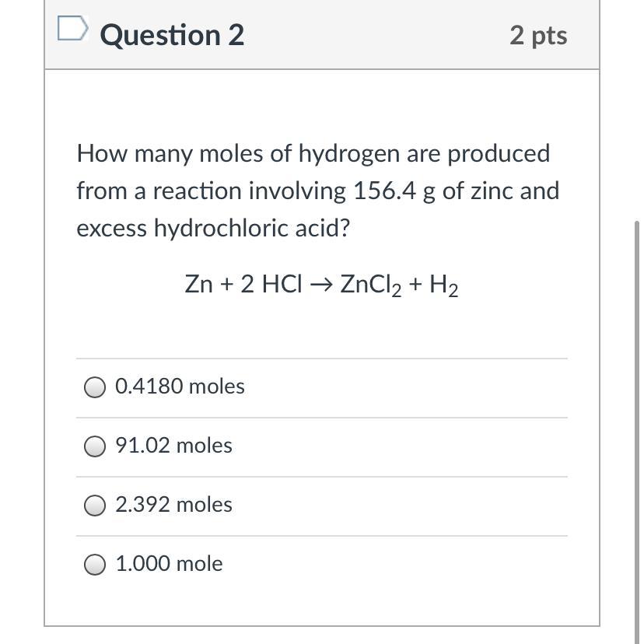This screenshot has height=644, width=644.
Task: Click the '91.02 moles' answer label text
Action: point(173,445)
